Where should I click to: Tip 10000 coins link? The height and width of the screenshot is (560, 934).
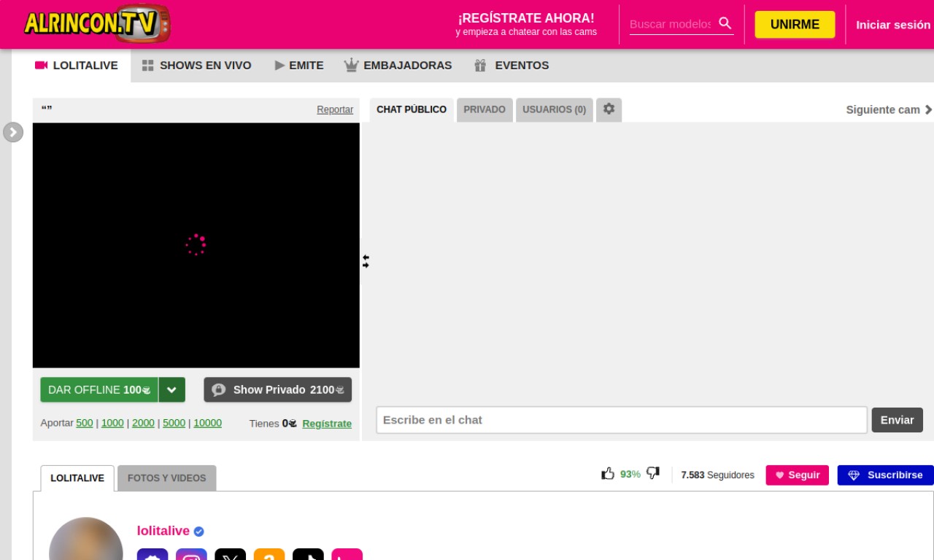[207, 423]
